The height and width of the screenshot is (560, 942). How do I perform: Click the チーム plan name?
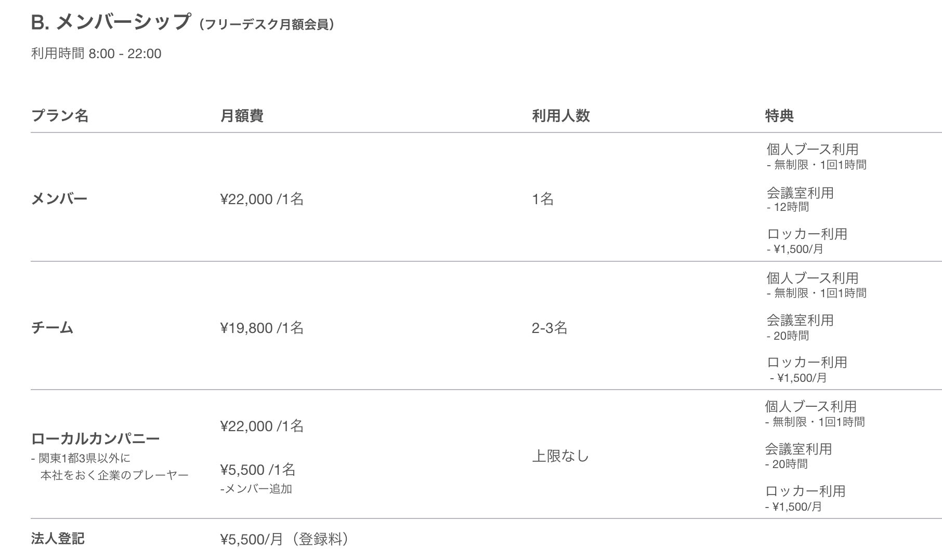tap(53, 327)
